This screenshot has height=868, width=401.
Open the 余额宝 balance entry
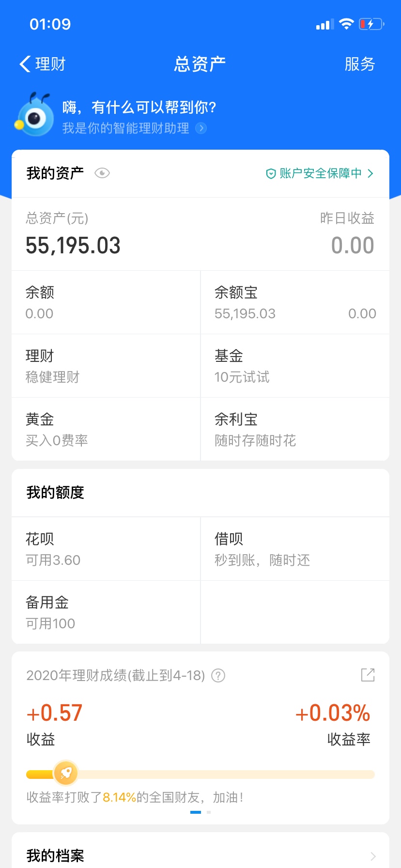click(295, 302)
